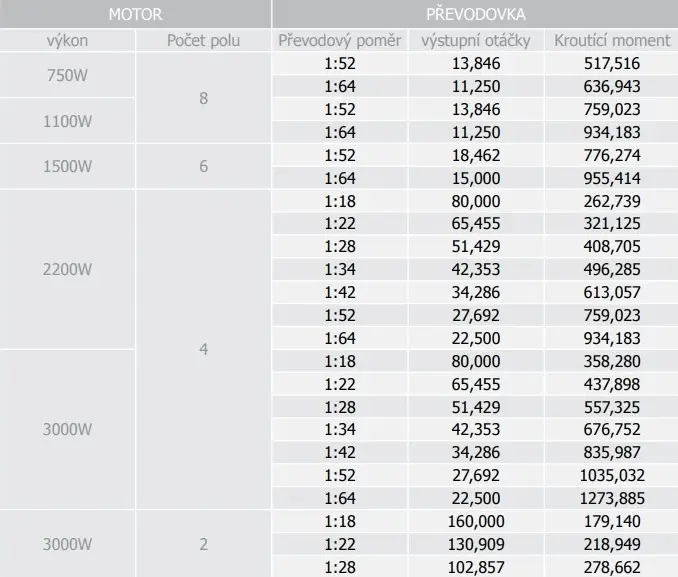Click the MOTOR header cell
The width and height of the screenshot is (678, 577).
(135, 14)
